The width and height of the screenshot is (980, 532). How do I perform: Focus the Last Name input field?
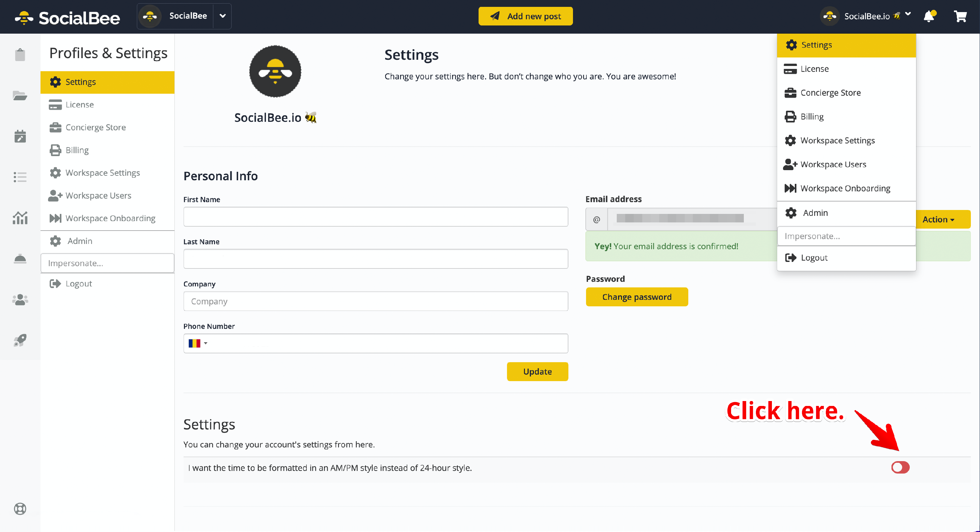click(375, 259)
